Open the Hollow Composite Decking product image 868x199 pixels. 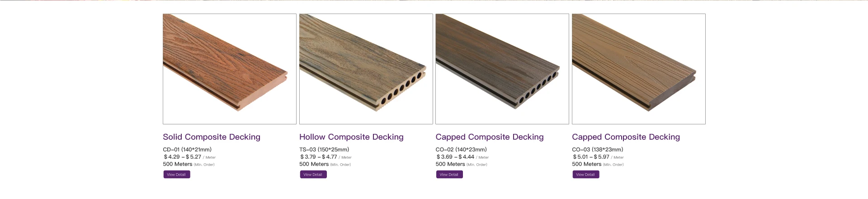click(366, 69)
